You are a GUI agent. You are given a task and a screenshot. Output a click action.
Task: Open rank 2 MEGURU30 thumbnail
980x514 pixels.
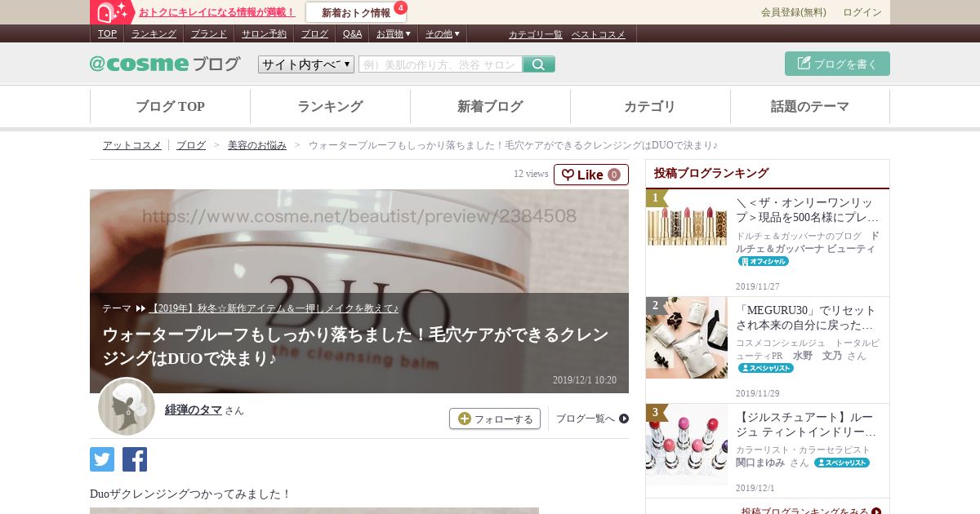pyautogui.click(x=687, y=337)
